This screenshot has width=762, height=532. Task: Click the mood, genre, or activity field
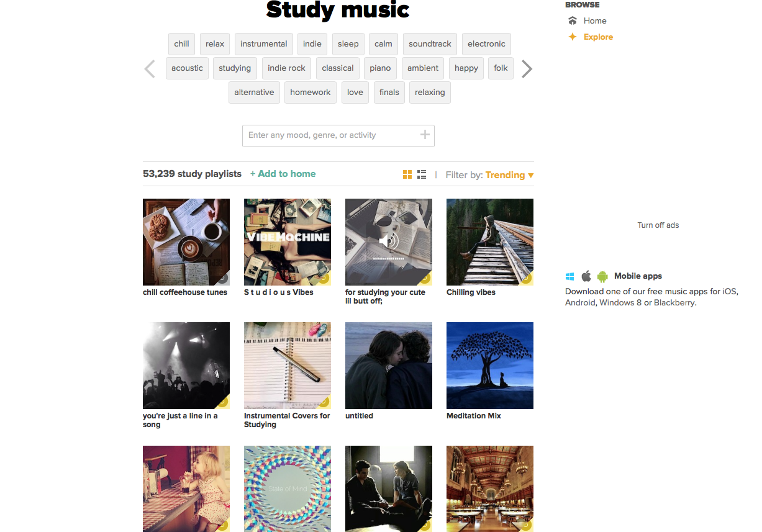click(x=338, y=136)
